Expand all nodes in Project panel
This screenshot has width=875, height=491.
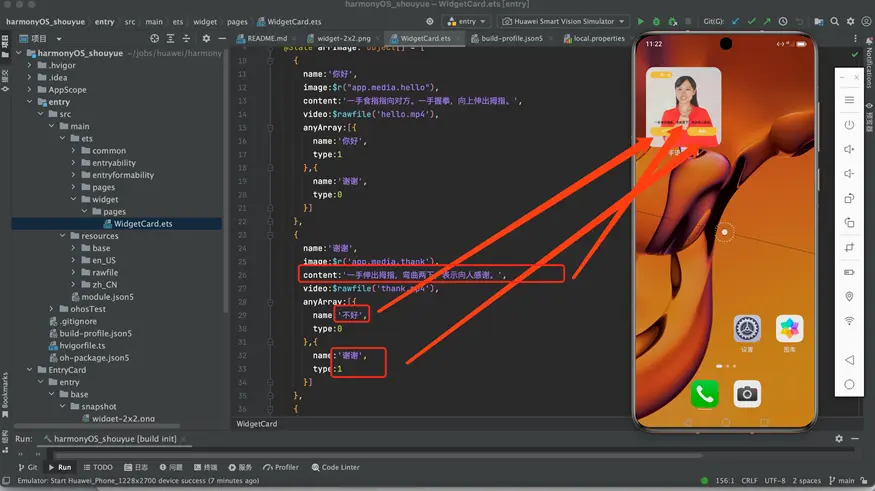click(x=170, y=38)
